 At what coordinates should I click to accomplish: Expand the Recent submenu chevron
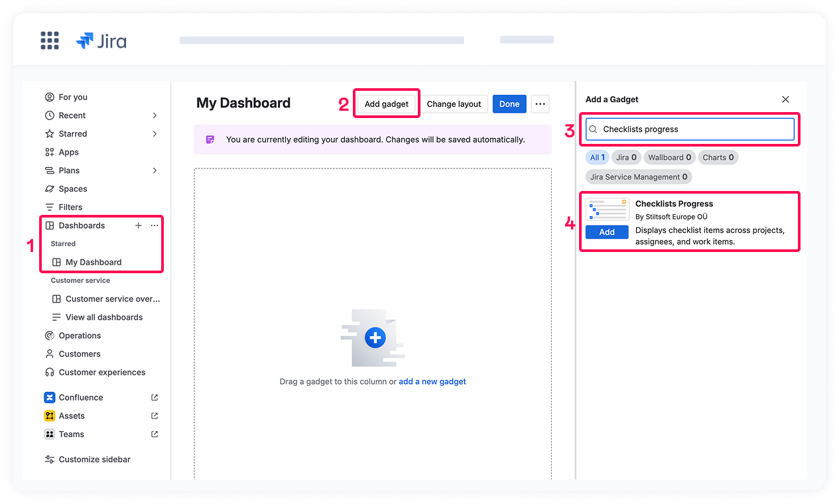click(x=155, y=115)
